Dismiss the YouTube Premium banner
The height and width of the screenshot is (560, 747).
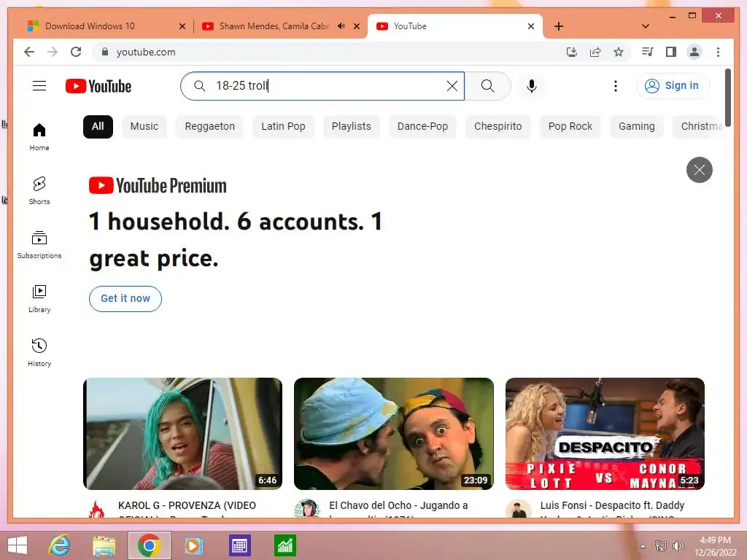click(699, 169)
